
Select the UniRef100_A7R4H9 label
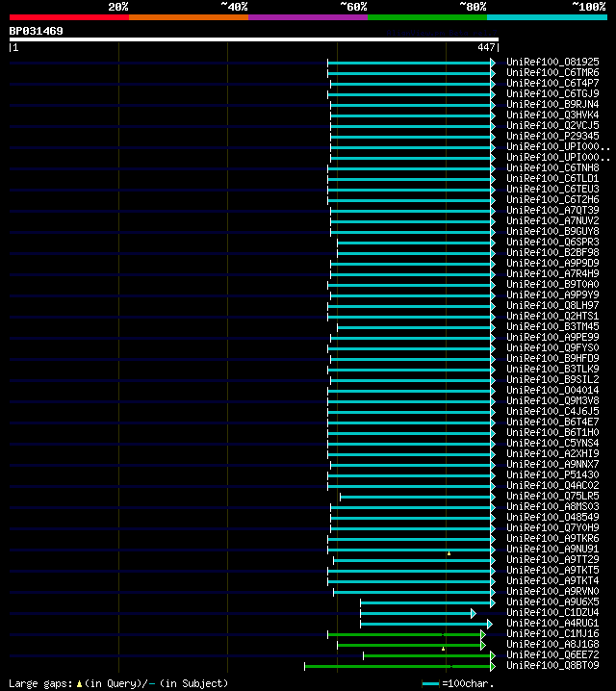[552, 273]
